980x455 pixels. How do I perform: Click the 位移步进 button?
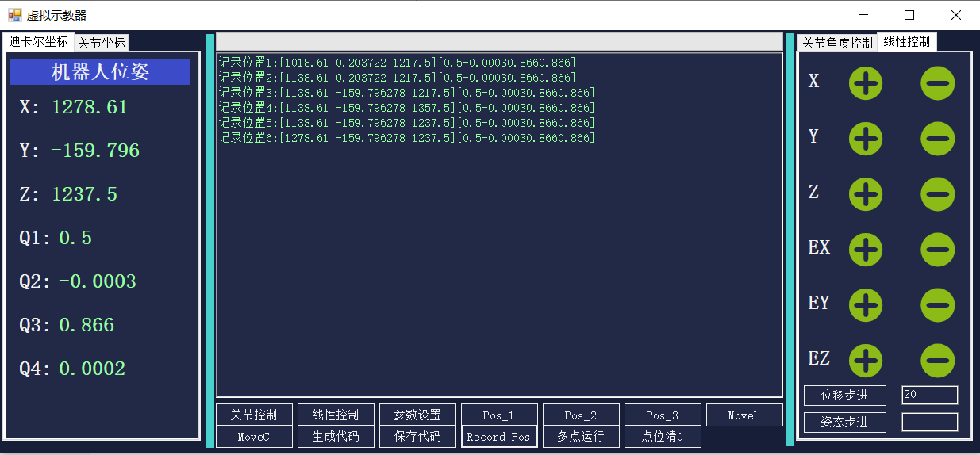(845, 395)
